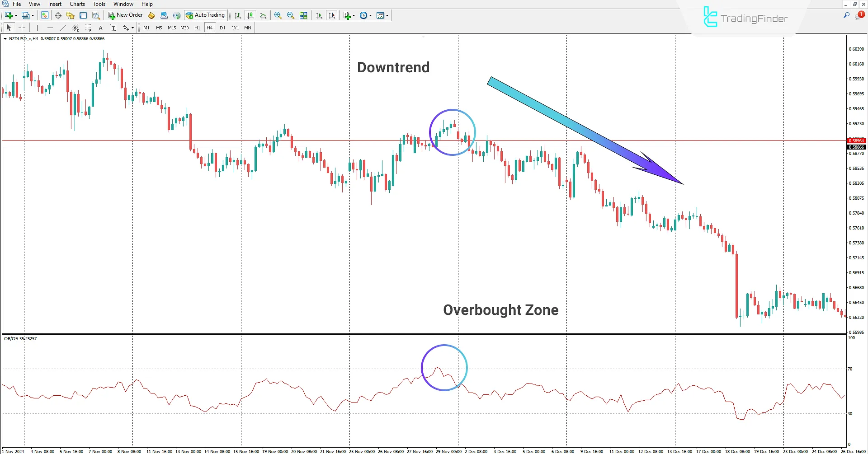Viewport: 868px width, 454px height.
Task: Toggle the chart shift to the left margin
Action: (332, 15)
